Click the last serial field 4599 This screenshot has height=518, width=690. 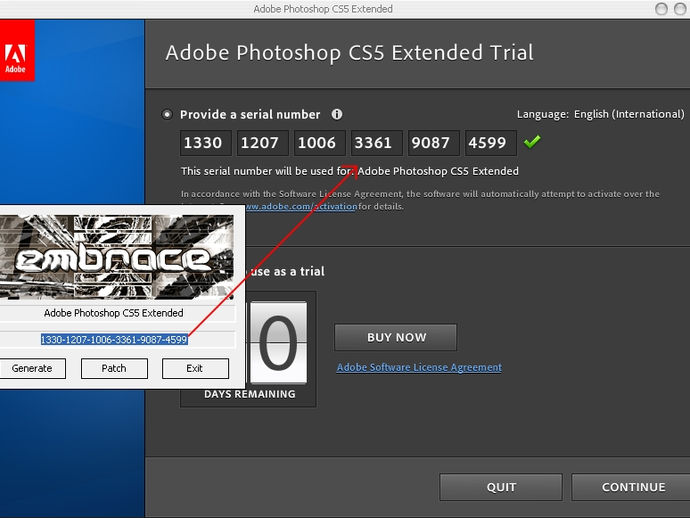point(491,143)
